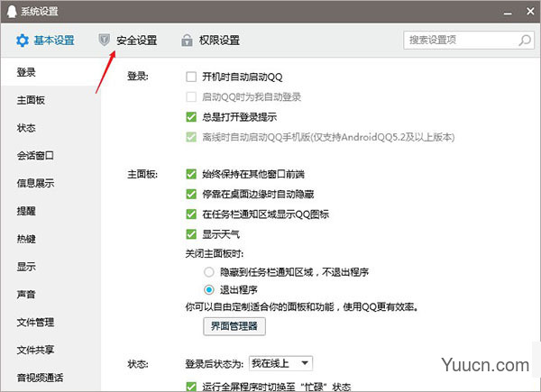Open 信息展示 sidebar section
The image size is (541, 392).
[x=50, y=183]
